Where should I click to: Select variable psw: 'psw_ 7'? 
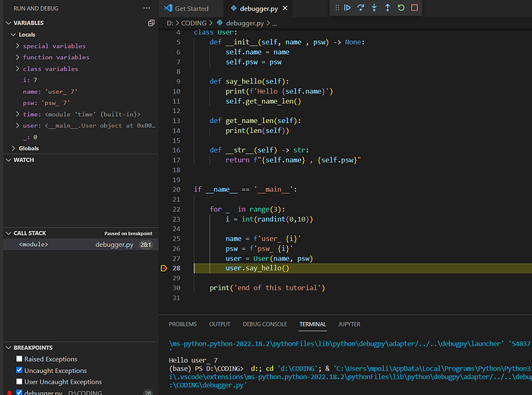pyautogui.click(x=46, y=103)
